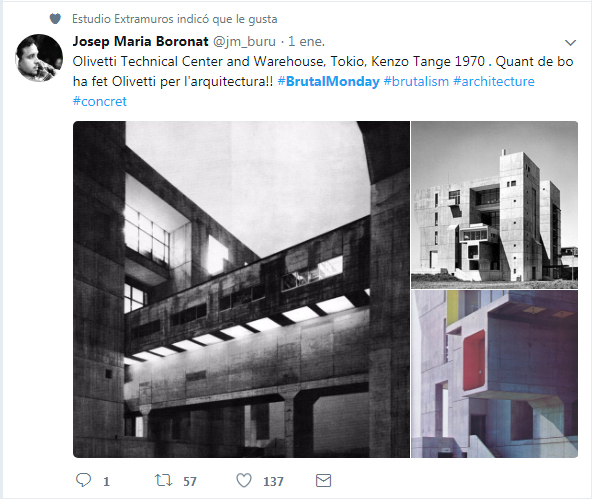This screenshot has height=499, width=592.
Task: Retweet this post via the retweet icon
Action: point(163,480)
